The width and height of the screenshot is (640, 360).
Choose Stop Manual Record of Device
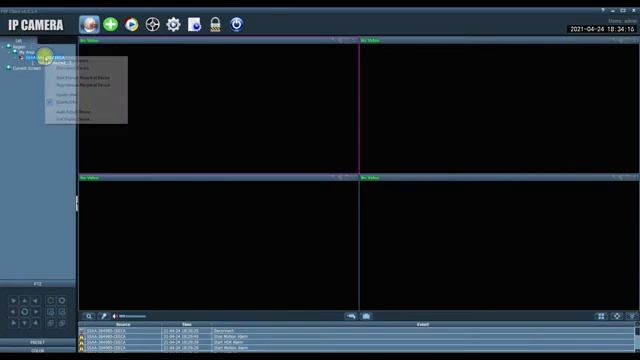click(83, 85)
